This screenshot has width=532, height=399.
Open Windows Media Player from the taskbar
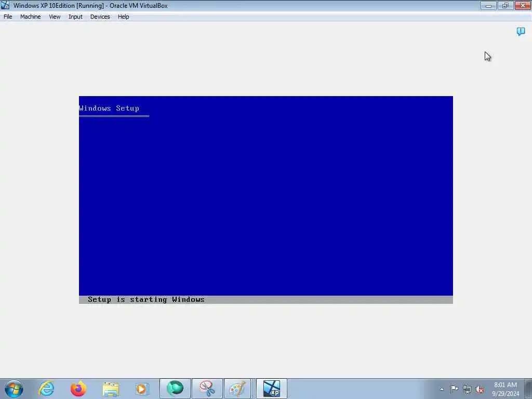pos(142,389)
